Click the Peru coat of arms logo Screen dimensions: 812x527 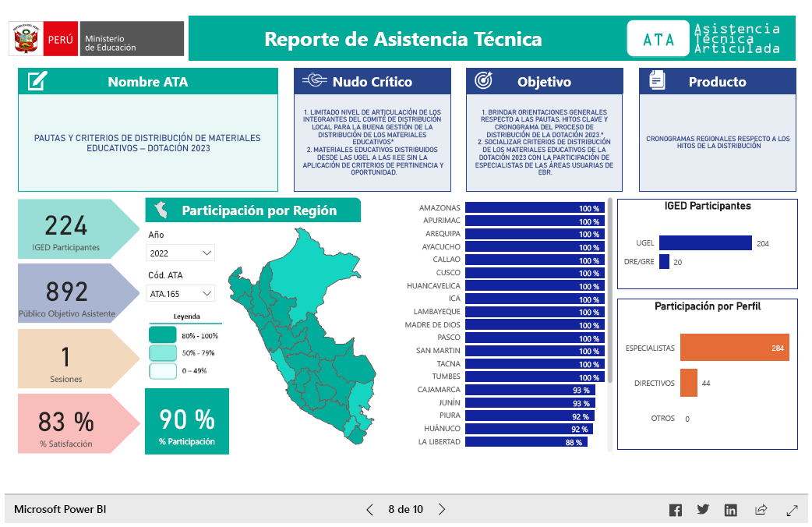coord(26,39)
